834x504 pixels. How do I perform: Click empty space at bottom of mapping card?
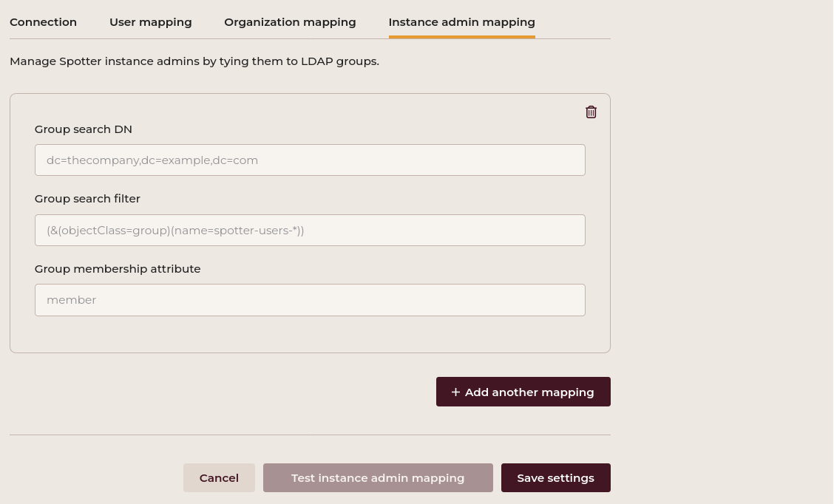click(310, 335)
